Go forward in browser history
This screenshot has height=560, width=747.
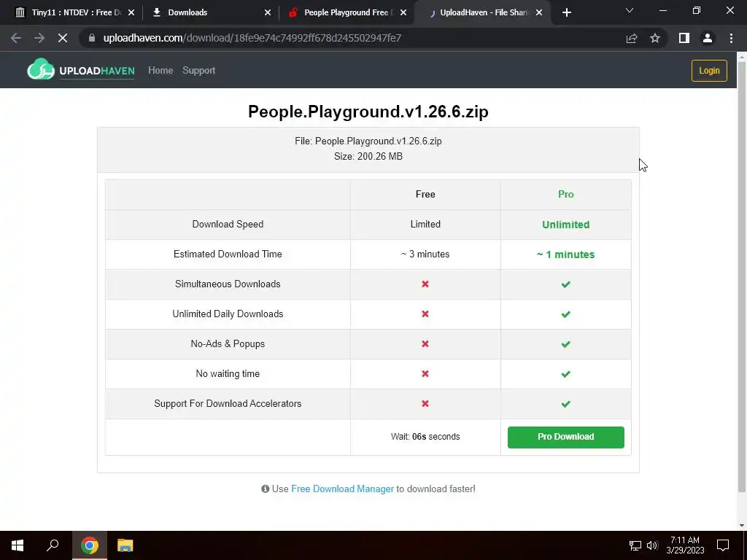point(39,38)
